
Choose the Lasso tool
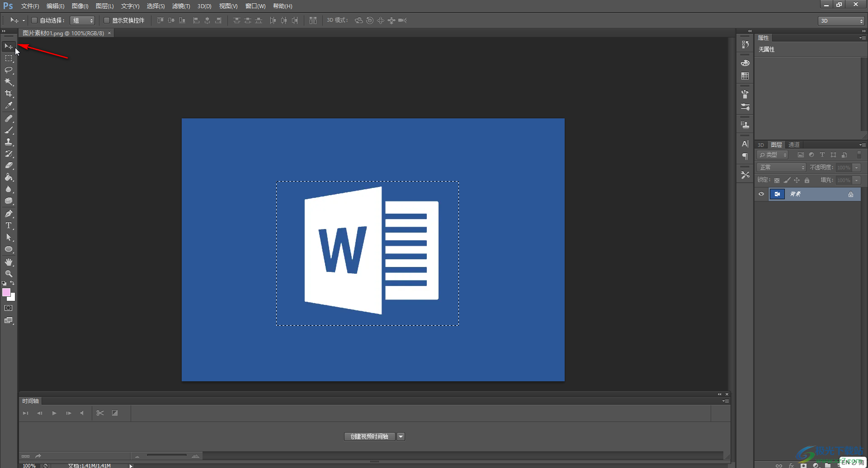click(x=9, y=70)
